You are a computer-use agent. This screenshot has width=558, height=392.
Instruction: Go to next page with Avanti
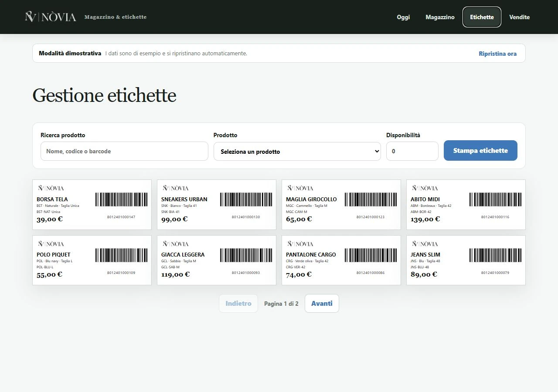click(x=322, y=303)
